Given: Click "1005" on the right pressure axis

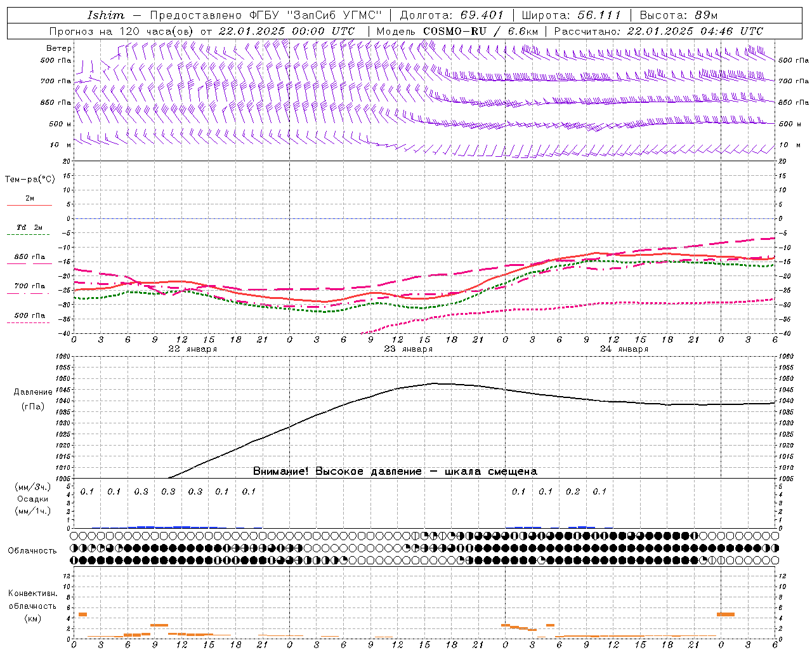Looking at the screenshot, I should [786, 478].
